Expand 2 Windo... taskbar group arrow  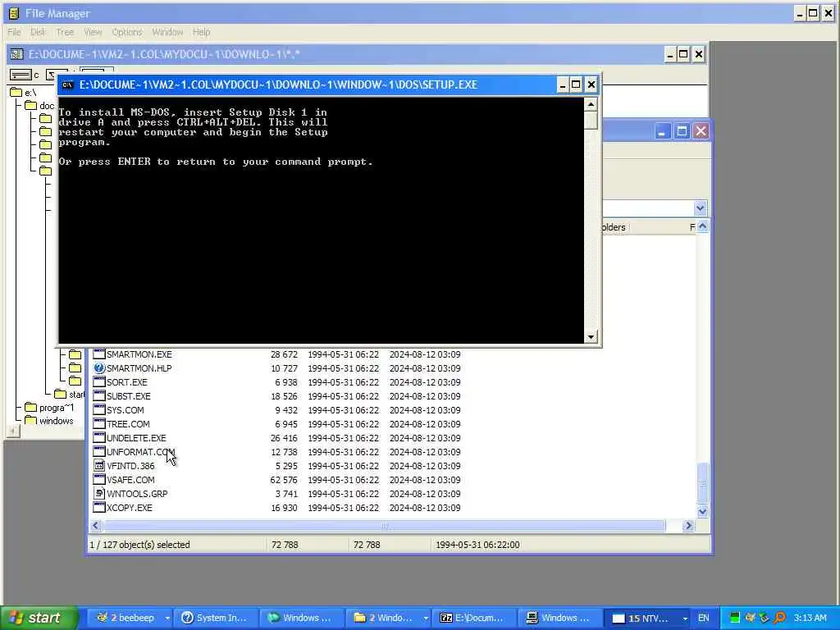(x=426, y=619)
